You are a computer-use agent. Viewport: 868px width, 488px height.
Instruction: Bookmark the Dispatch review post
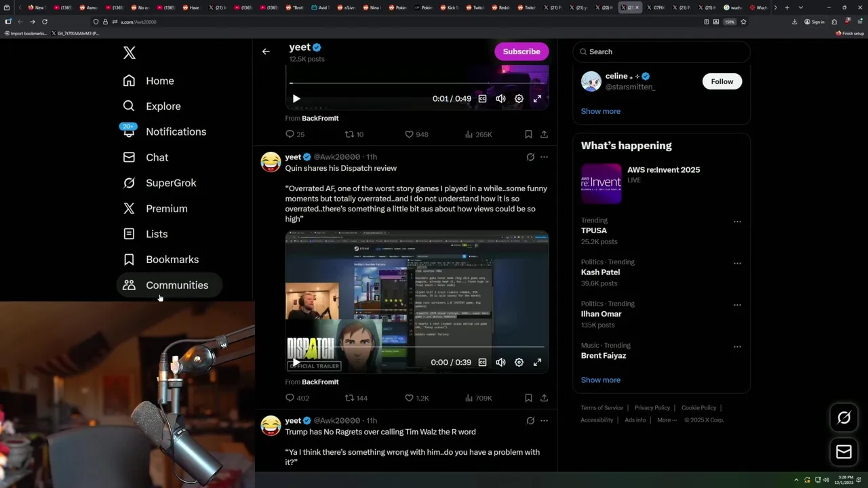(x=528, y=398)
